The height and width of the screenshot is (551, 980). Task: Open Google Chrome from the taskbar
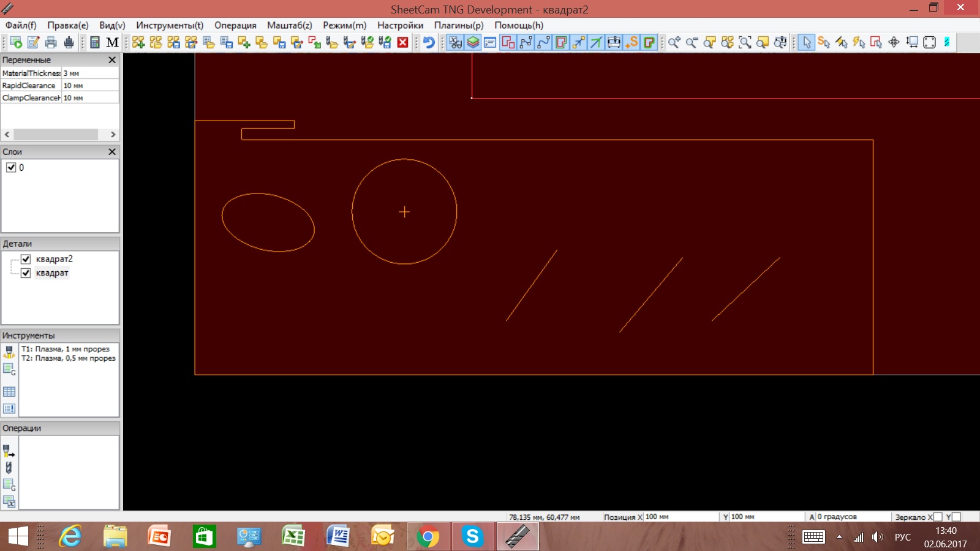tap(428, 537)
